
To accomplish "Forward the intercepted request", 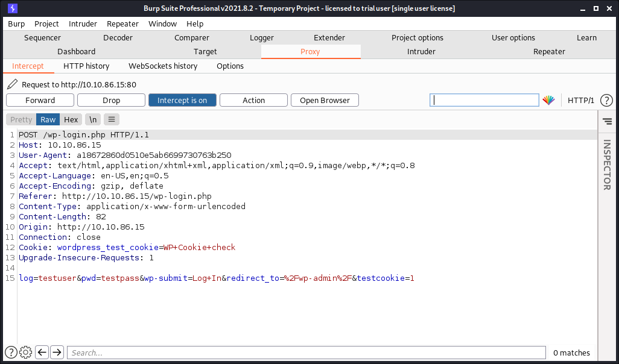I will tap(40, 100).
